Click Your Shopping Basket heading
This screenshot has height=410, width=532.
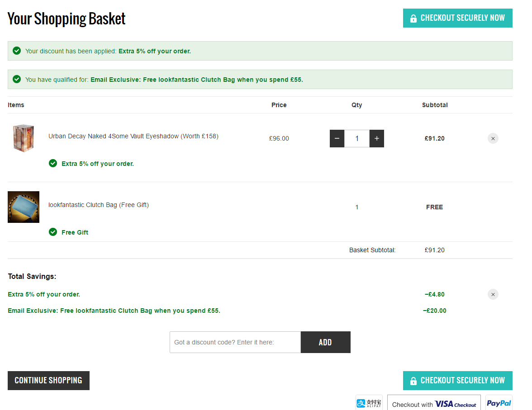66,19
